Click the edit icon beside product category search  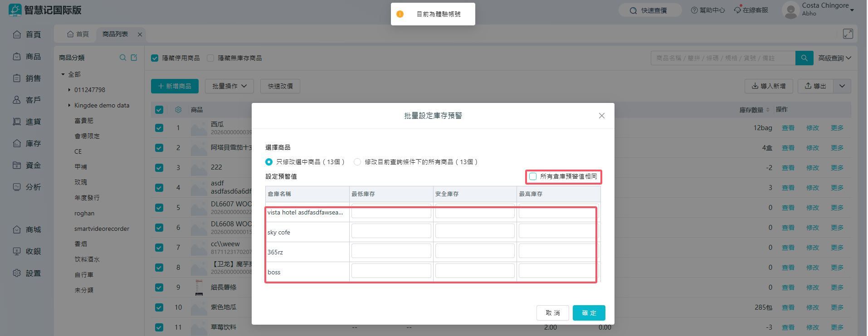pos(134,58)
